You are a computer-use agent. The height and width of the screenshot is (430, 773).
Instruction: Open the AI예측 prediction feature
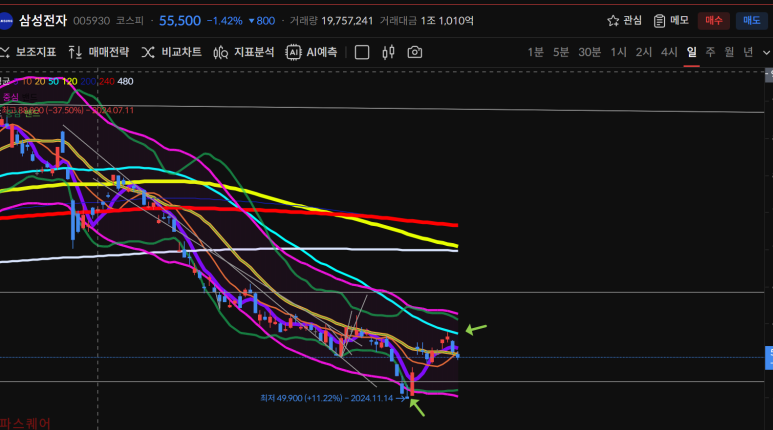(x=312, y=52)
